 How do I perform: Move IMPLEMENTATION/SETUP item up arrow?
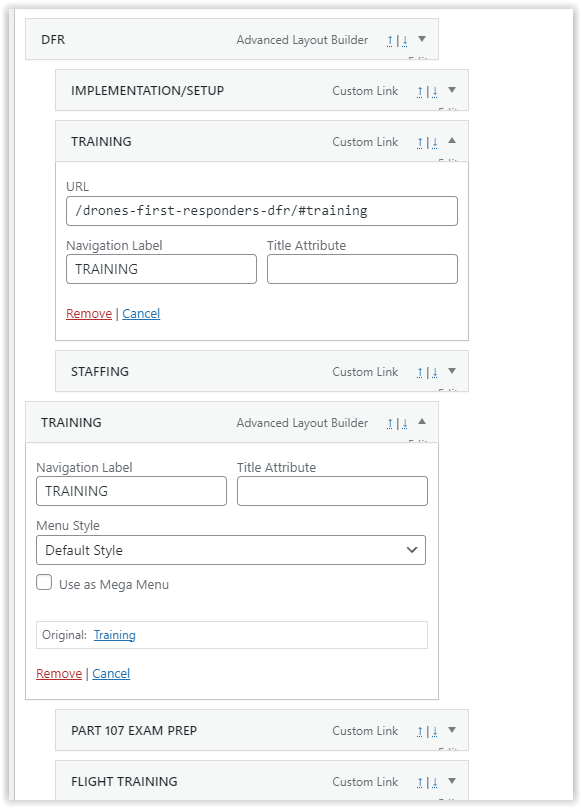point(420,91)
